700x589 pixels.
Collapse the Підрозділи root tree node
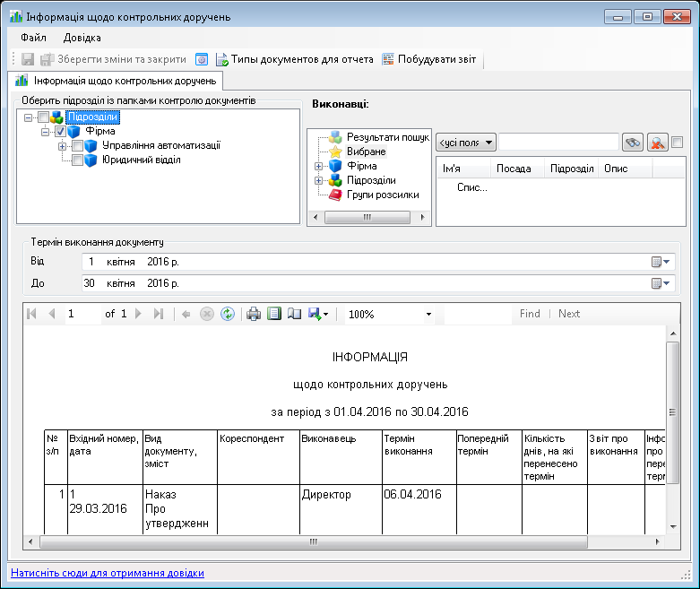28,117
